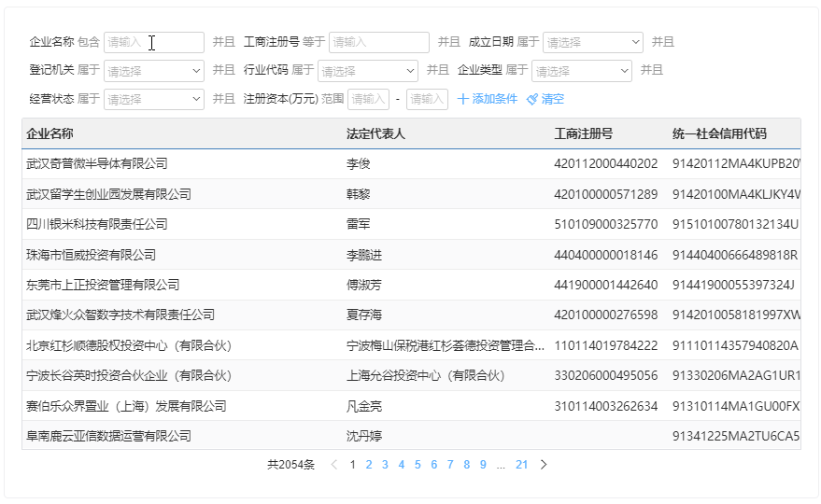The width and height of the screenshot is (821, 504).
Task: Click registration number 420100000276598
Action: (x=606, y=315)
